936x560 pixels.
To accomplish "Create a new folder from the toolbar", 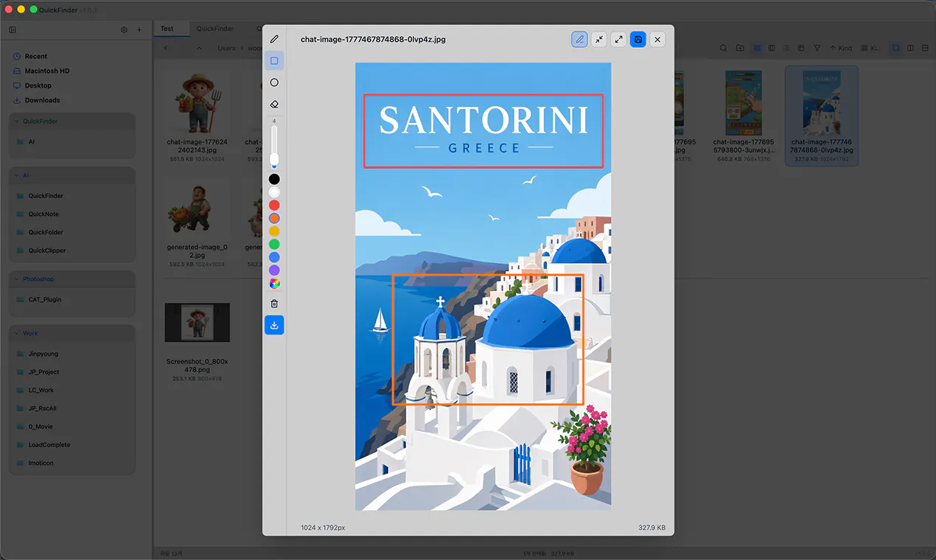I will pos(741,48).
